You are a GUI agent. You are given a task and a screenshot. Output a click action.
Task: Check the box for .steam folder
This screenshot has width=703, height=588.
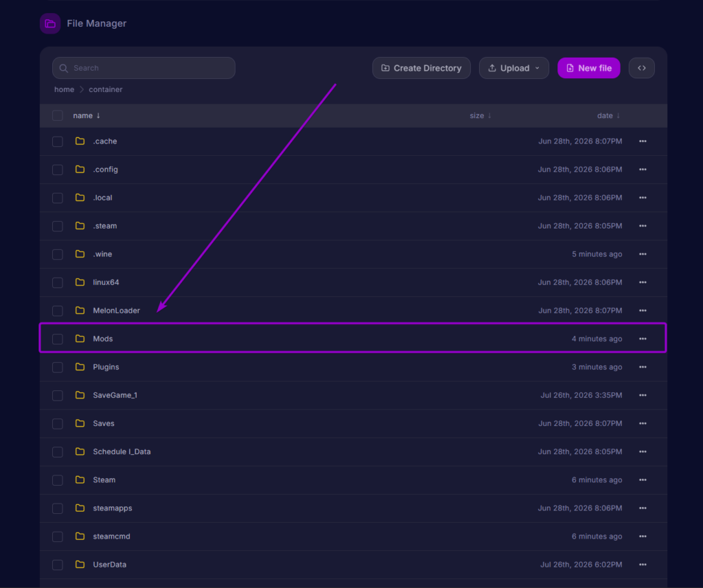pyautogui.click(x=58, y=226)
